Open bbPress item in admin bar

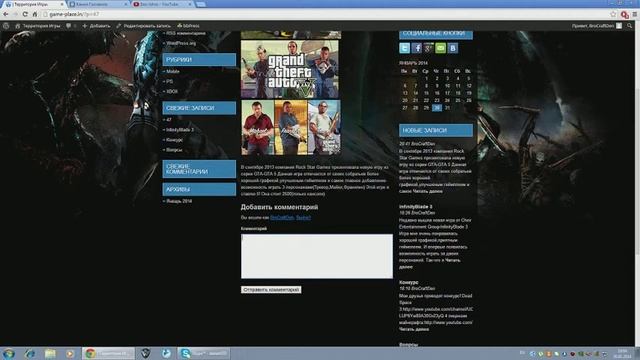tap(189, 26)
